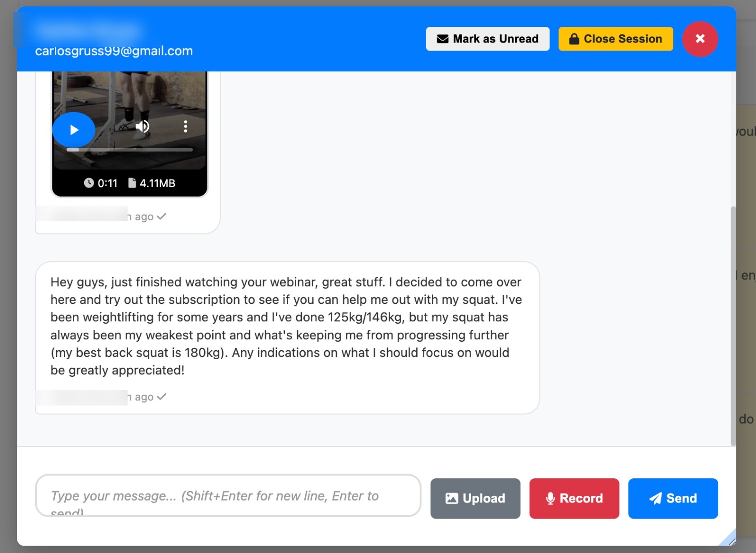
Task: Start a voice recording with Record
Action: tap(574, 498)
